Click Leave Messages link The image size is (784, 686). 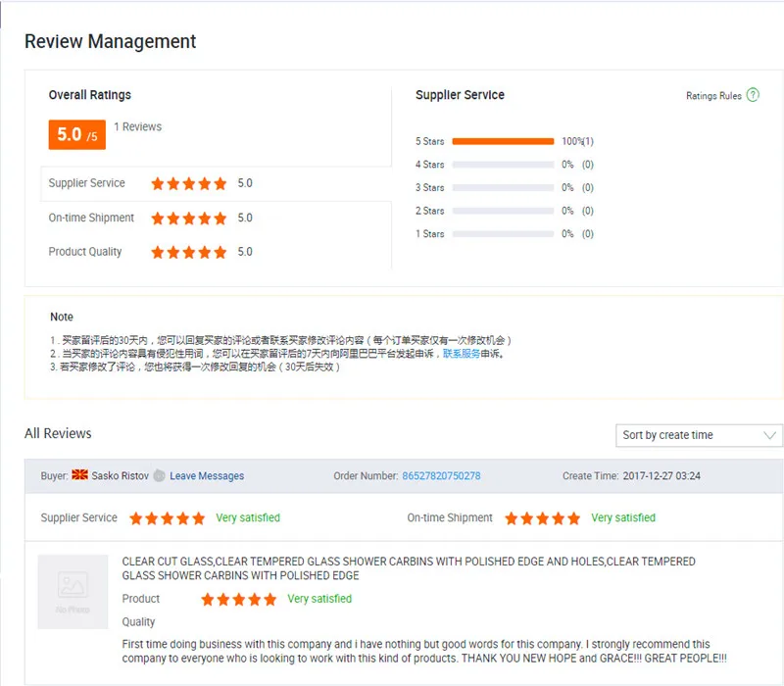click(x=207, y=476)
